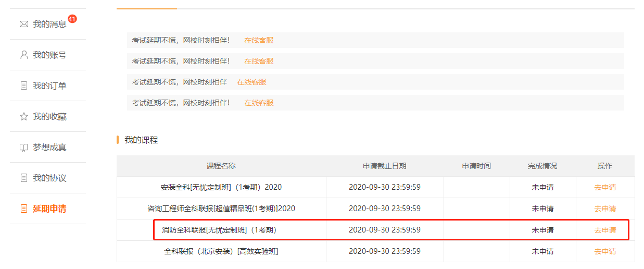The width and height of the screenshot is (644, 269).
Task: Select the 延期申请 sidebar menu item
Action: [x=49, y=209]
